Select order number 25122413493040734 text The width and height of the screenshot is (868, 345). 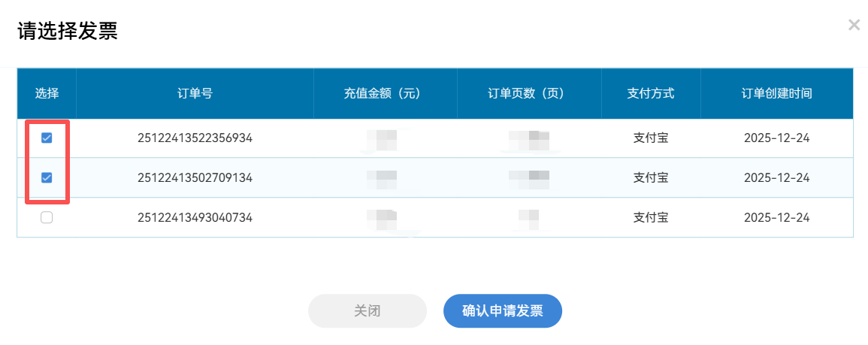pos(195,217)
